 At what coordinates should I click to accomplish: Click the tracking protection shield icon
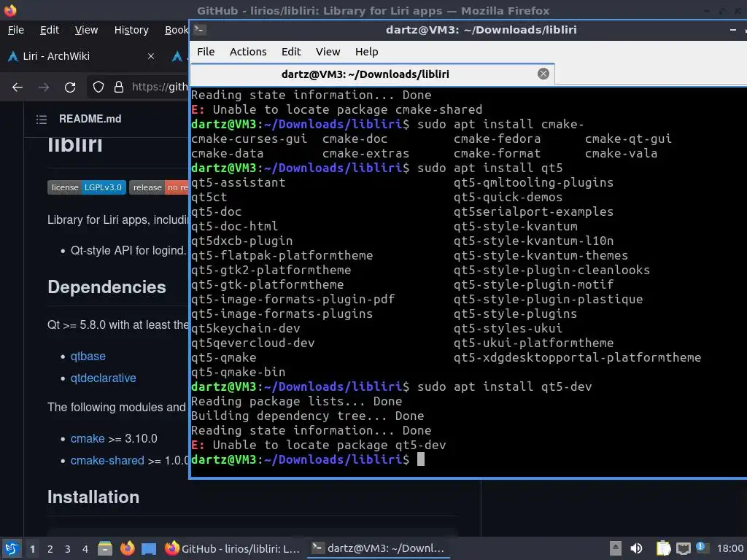pos(98,87)
